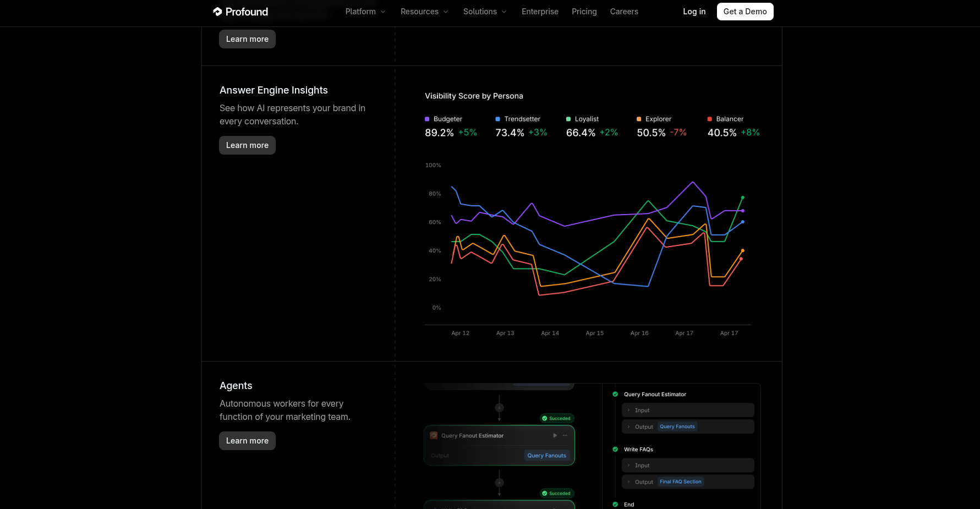Viewport: 980px width, 509px height.
Task: Click Learn more under Answer Engine Insights
Action: [247, 145]
